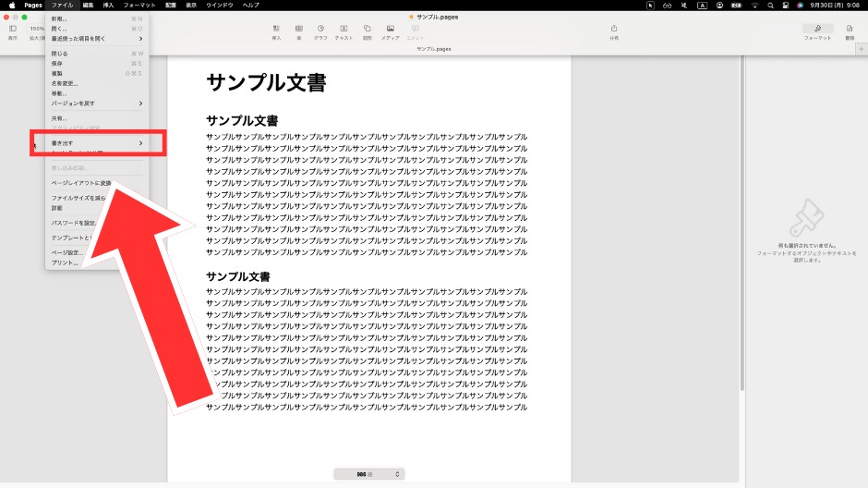Close the open ファイル menu in menu bar
Viewport: 868px width, 488px height.
pyautogui.click(x=62, y=5)
